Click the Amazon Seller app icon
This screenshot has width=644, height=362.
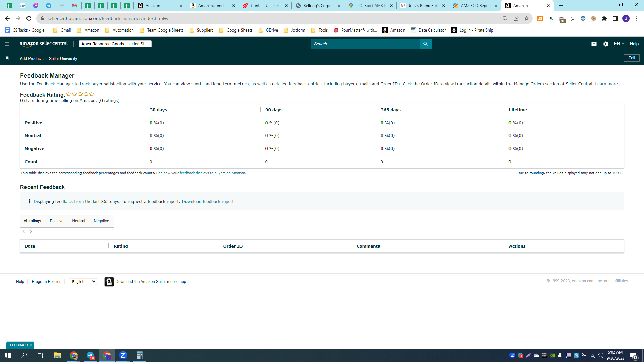(109, 282)
